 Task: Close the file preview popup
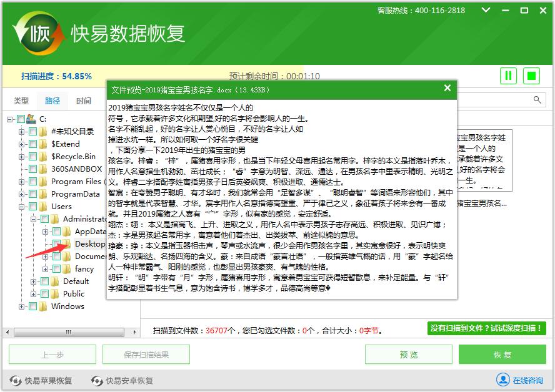coord(447,89)
